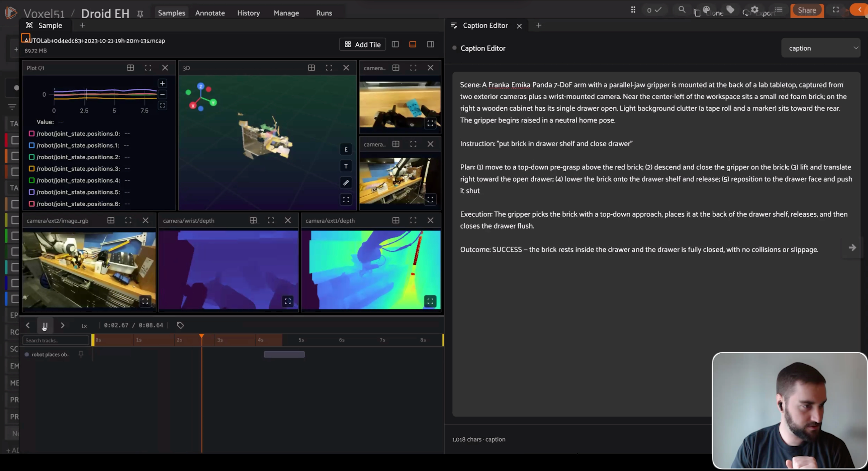Toggle the bottom panel layout icon
Screen dimensions: 868x471
click(412, 44)
